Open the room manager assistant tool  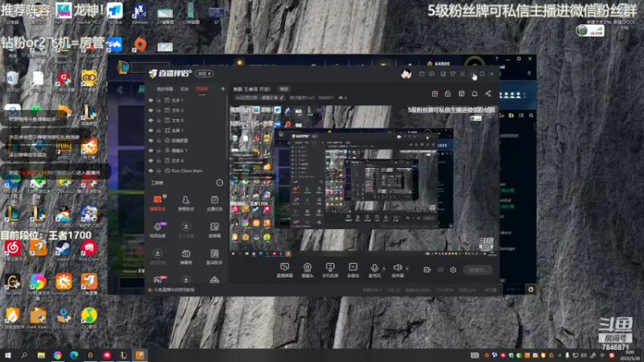[186, 203]
